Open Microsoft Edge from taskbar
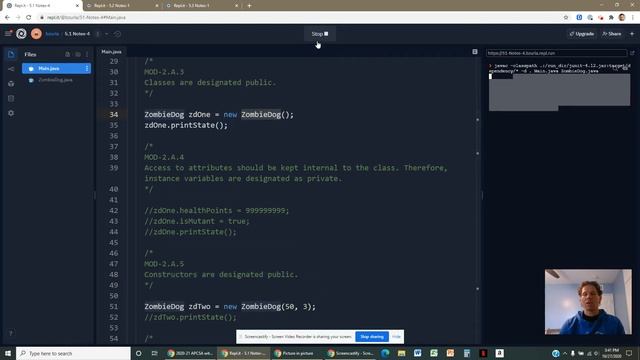 [385, 353]
